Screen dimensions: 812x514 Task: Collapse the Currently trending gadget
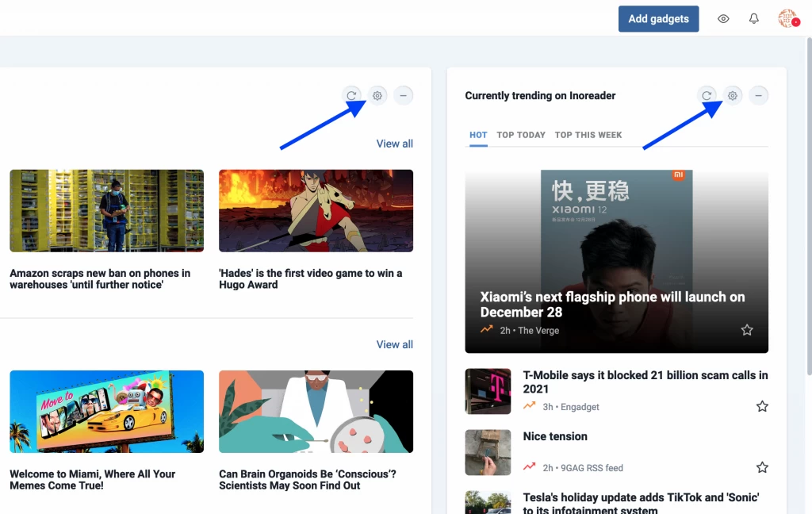(758, 95)
